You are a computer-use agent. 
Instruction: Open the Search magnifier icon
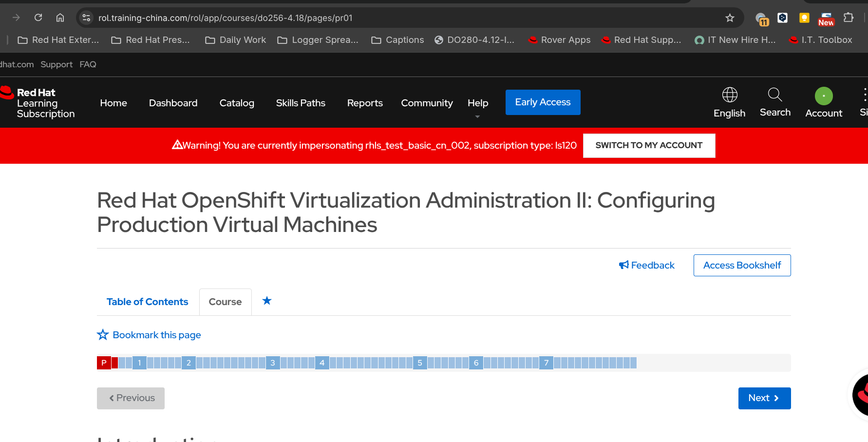(775, 95)
